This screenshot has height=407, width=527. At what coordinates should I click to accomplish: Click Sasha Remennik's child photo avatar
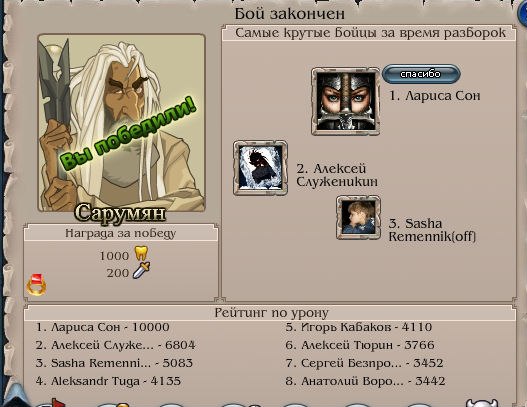click(358, 218)
